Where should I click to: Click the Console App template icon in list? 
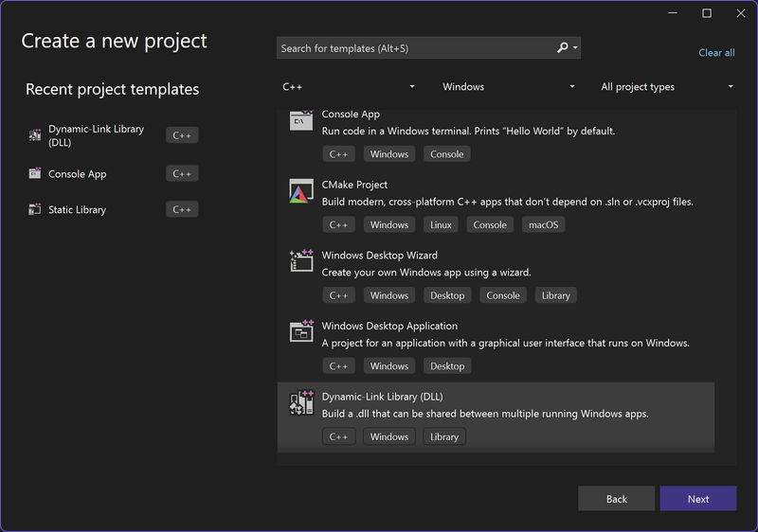click(301, 120)
